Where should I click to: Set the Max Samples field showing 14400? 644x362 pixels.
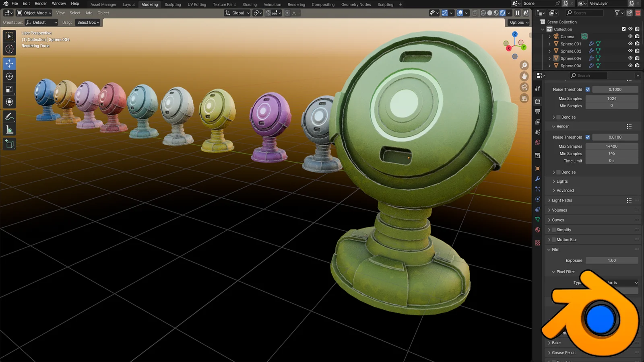pyautogui.click(x=612, y=146)
